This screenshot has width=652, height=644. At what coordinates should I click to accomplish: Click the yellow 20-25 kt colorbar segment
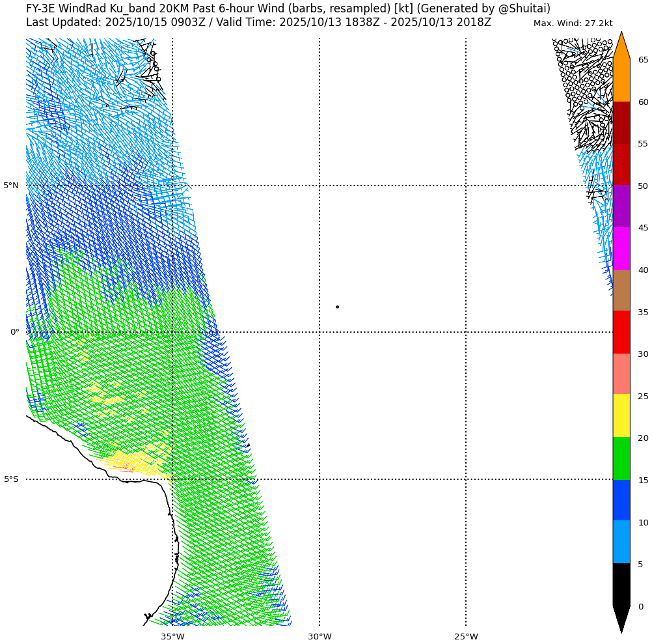621,415
